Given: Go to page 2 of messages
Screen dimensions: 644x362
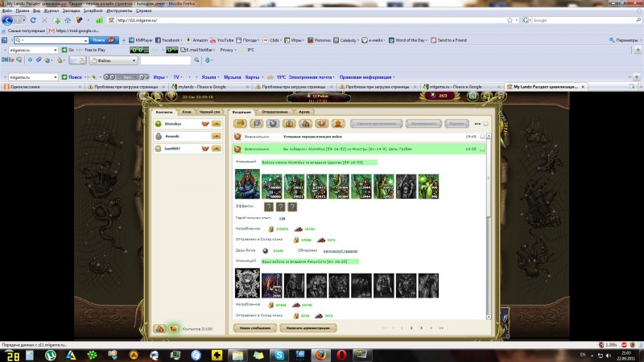Looking at the screenshot, I should (x=411, y=328).
